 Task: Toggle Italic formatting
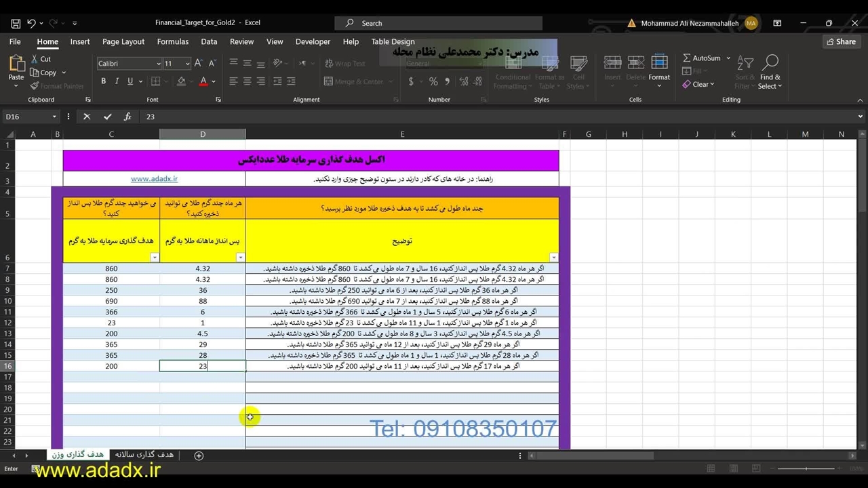[x=117, y=81]
